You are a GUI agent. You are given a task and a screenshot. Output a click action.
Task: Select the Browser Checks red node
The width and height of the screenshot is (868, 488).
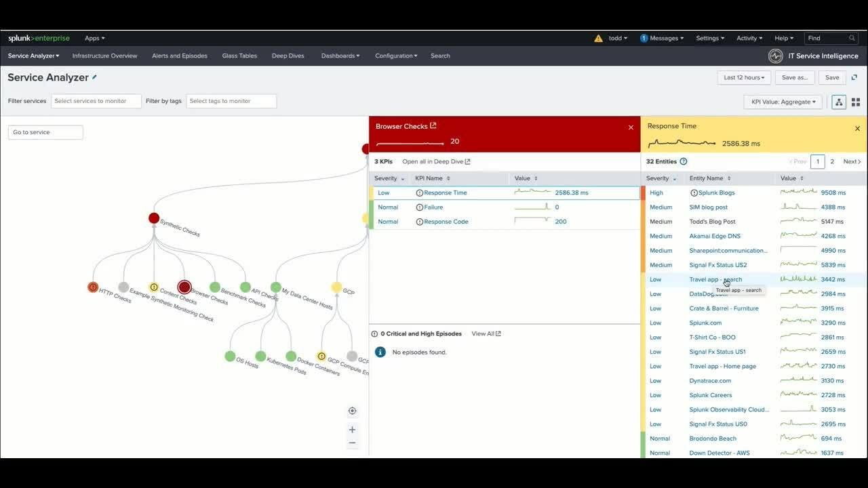(184, 287)
